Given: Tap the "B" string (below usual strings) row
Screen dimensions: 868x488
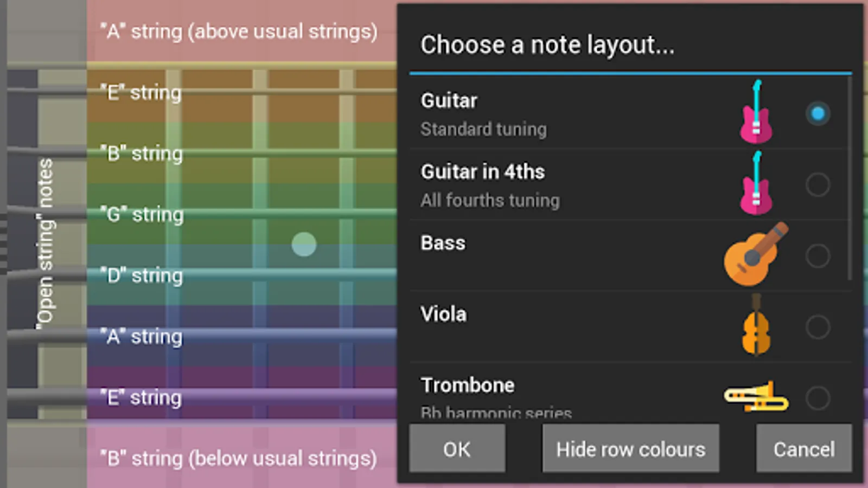Looking at the screenshot, I should coord(239,459).
